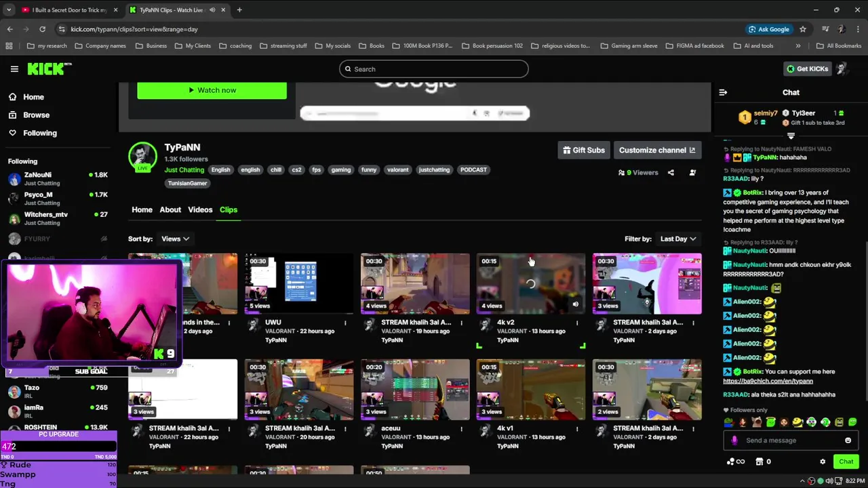Open the UWU clip thumbnail

click(299, 284)
